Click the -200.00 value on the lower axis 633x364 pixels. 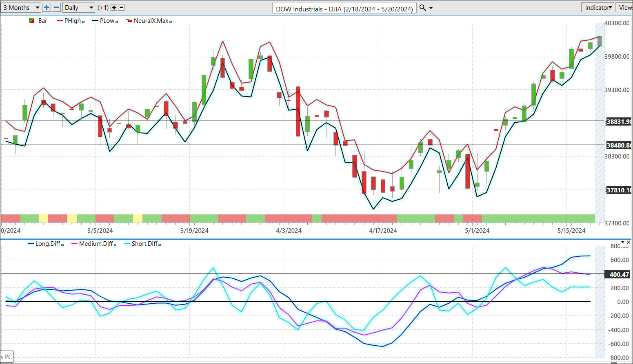pos(618,316)
